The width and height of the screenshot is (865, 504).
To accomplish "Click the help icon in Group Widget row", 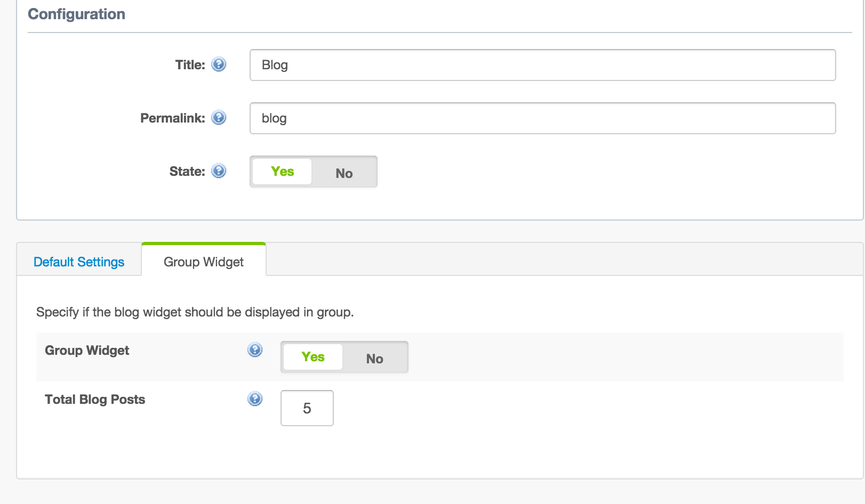I will [x=255, y=350].
